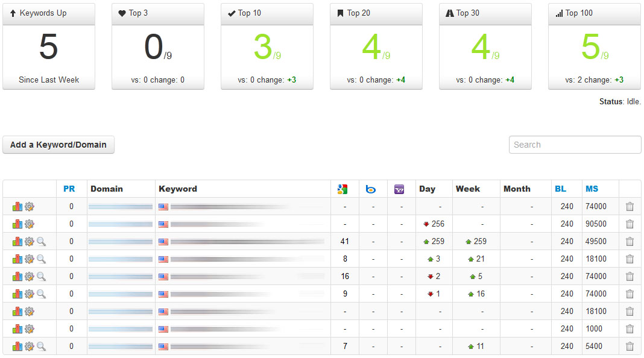Click the Day column header

[x=427, y=189]
